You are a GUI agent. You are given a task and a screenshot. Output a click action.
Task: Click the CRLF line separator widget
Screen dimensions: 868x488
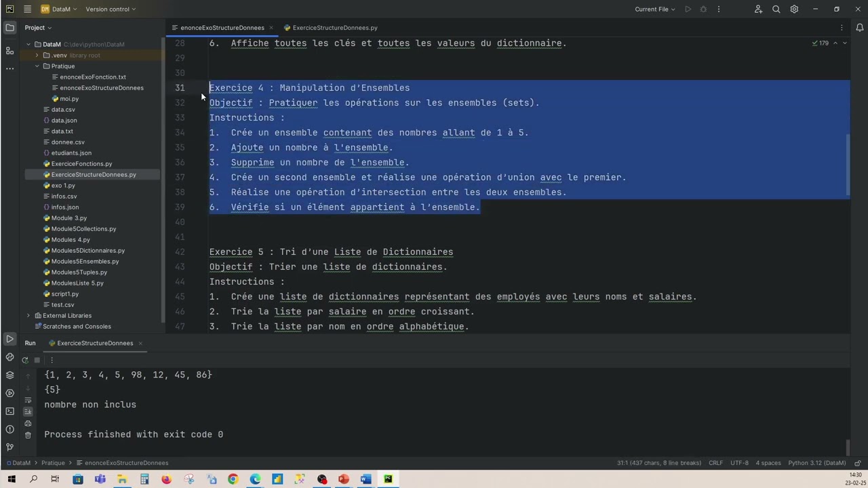(715, 463)
